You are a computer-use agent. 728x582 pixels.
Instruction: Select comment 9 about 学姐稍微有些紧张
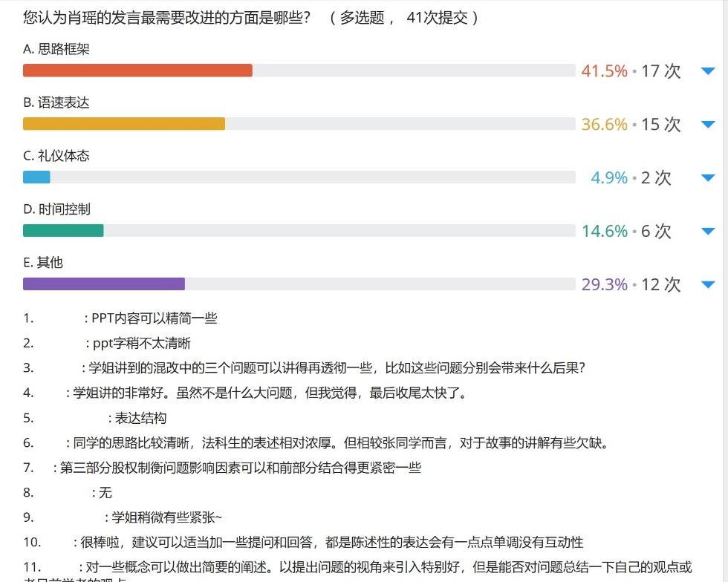tap(166, 517)
